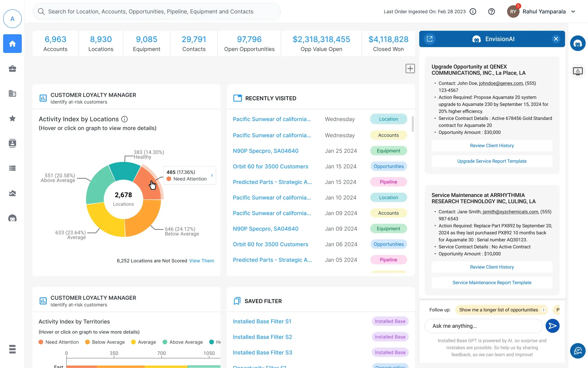Viewport: 588px width, 368px height.
Task: Show last order ingested info icon
Action: (x=473, y=11)
